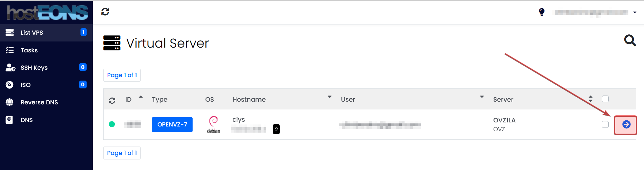
Task: Click the OPENVZ-7 type button
Action: [172, 124]
